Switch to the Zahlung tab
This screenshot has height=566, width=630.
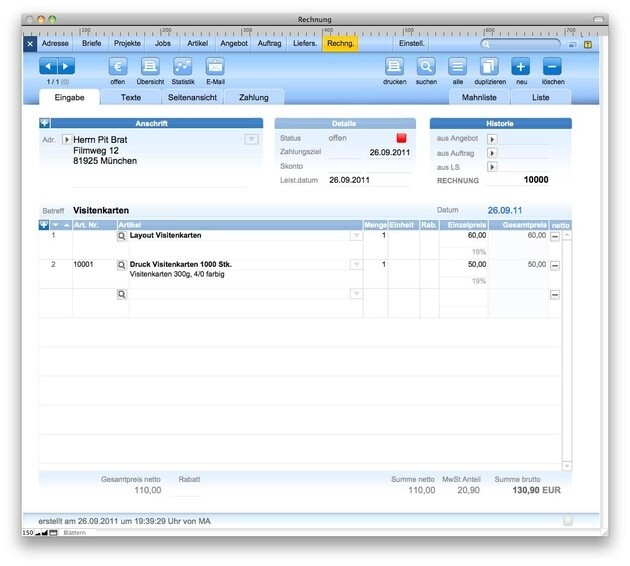254,97
